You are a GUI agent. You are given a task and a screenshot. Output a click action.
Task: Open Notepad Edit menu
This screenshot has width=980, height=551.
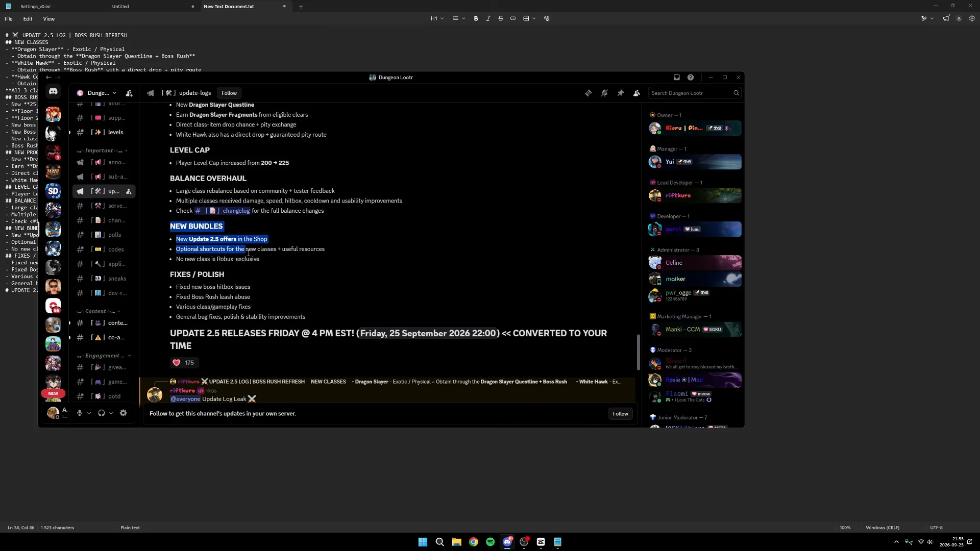[x=28, y=19]
